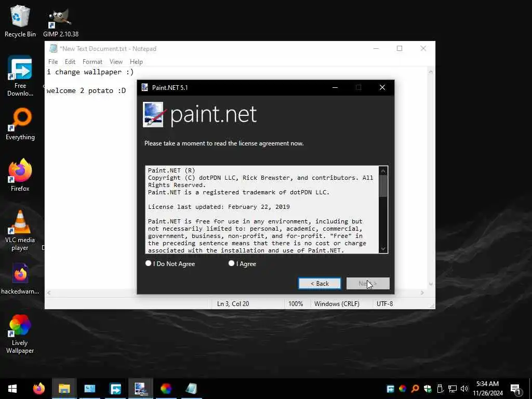Click the Paint.NET installer taskbar icon

[x=140, y=389]
